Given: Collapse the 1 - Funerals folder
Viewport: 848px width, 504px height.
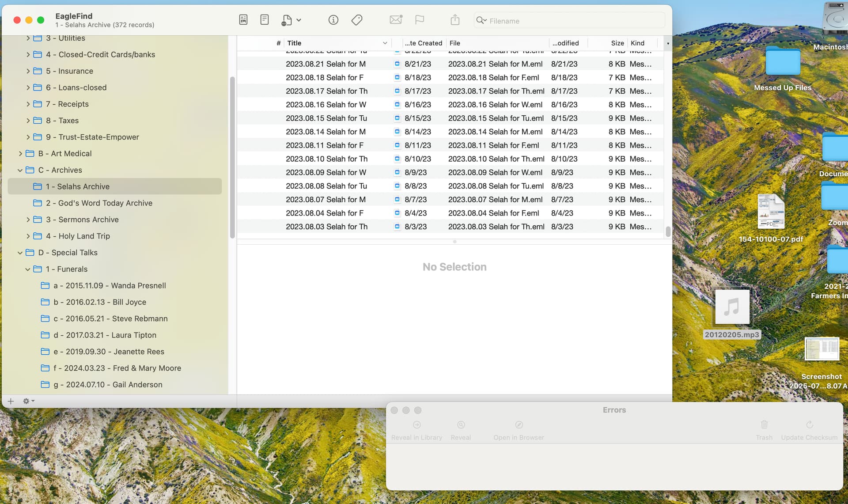Looking at the screenshot, I should pyautogui.click(x=28, y=269).
